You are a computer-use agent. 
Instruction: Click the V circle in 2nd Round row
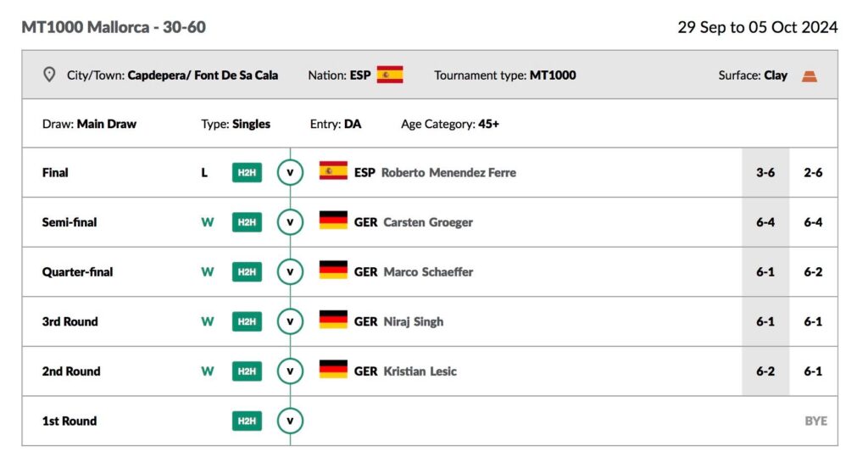(290, 371)
